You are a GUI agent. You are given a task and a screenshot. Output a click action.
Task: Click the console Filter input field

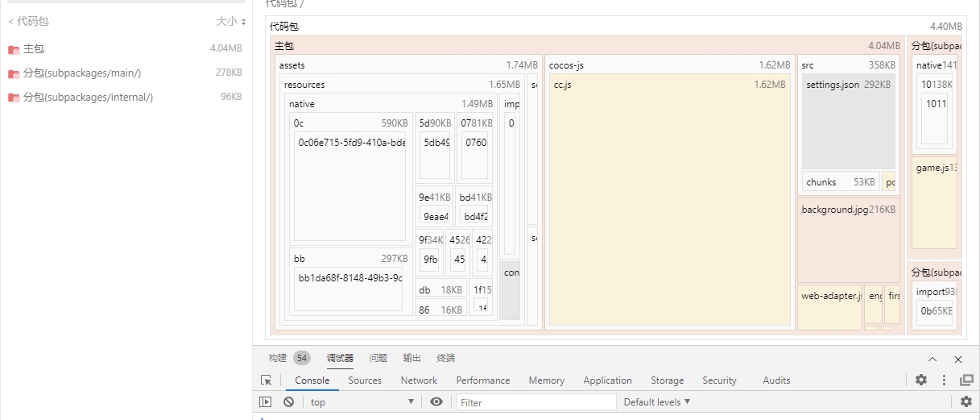point(536,402)
